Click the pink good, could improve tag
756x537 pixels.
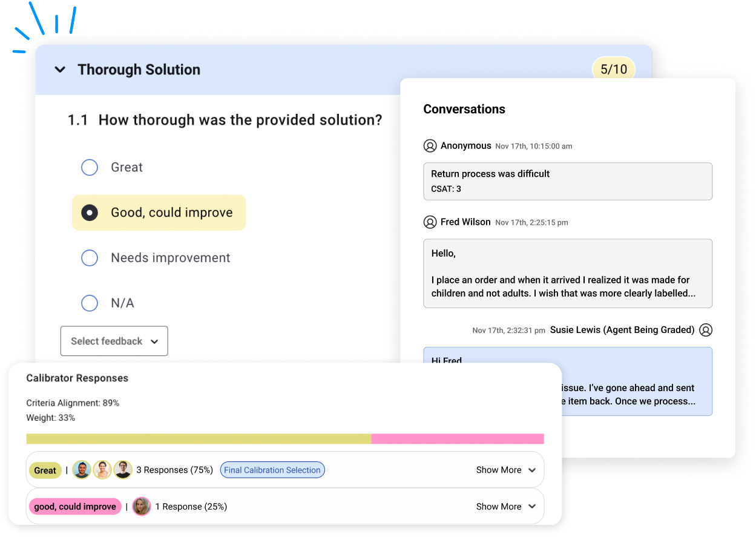point(75,507)
